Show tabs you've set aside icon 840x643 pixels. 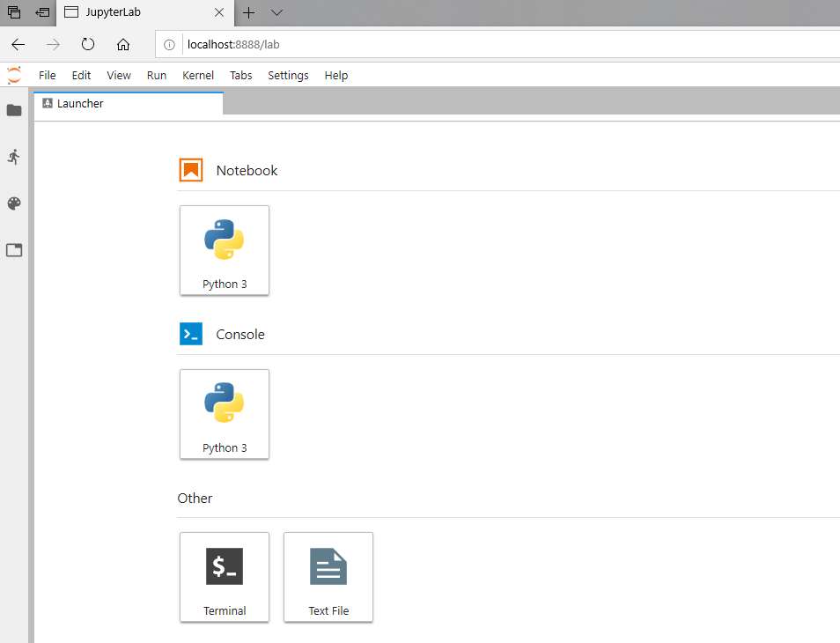point(14,12)
